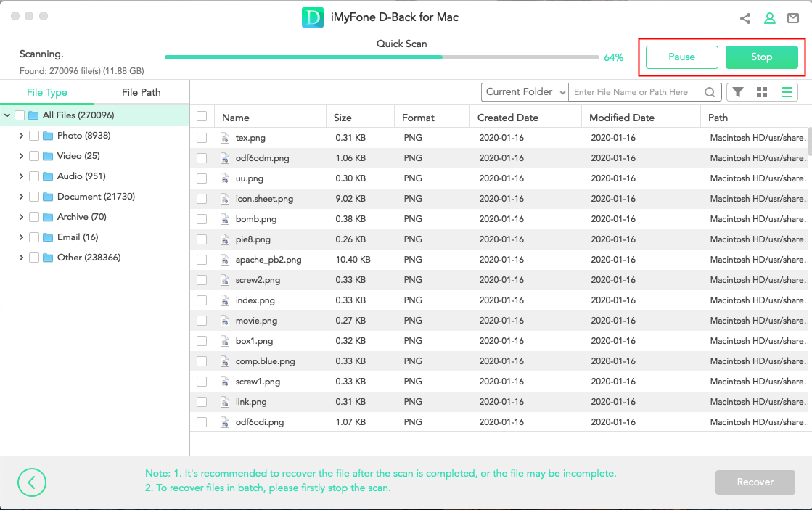Click the uu.png file icon

[x=225, y=178]
